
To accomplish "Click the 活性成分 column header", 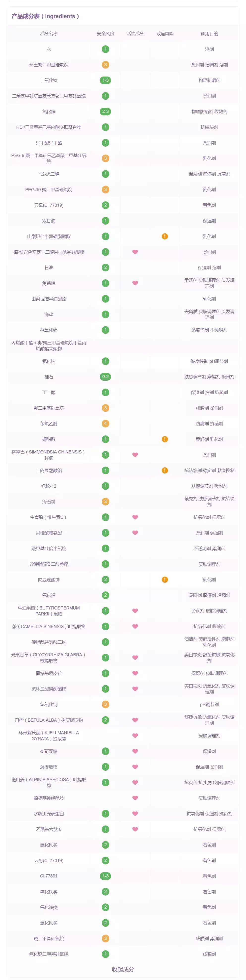I will pos(135,33).
